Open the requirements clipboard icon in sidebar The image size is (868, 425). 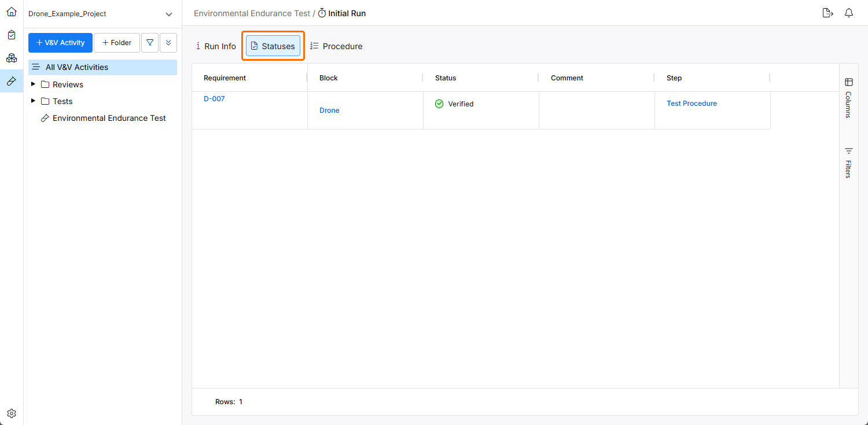[x=12, y=35]
